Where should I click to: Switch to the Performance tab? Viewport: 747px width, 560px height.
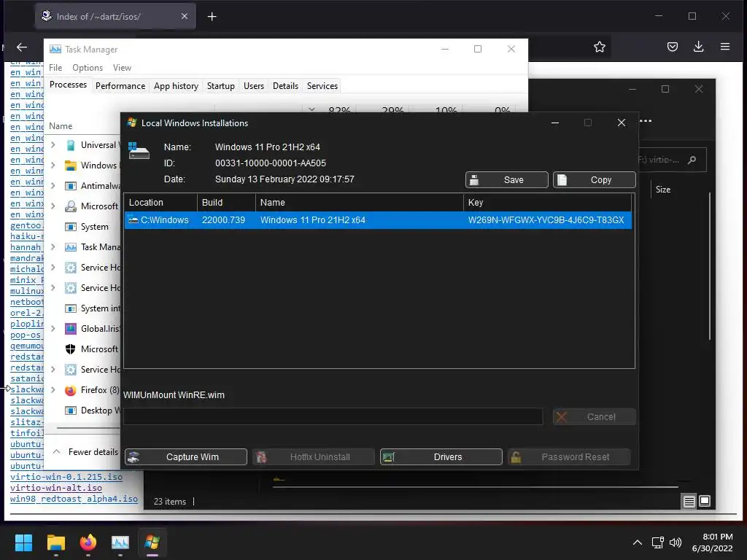point(120,86)
